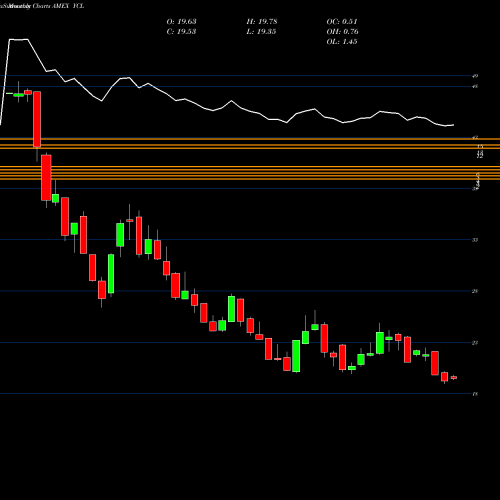Click the price axis label 23
This screenshot has width=500, height=500.
coord(475,343)
